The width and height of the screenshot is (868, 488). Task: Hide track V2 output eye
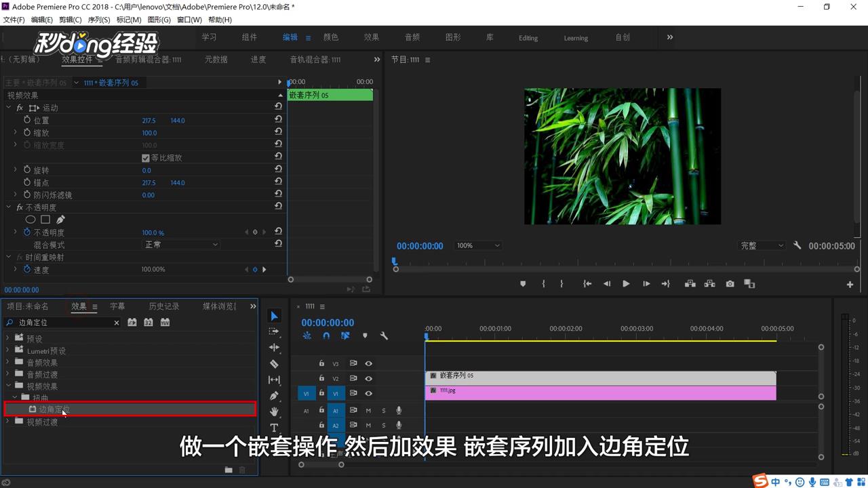368,379
